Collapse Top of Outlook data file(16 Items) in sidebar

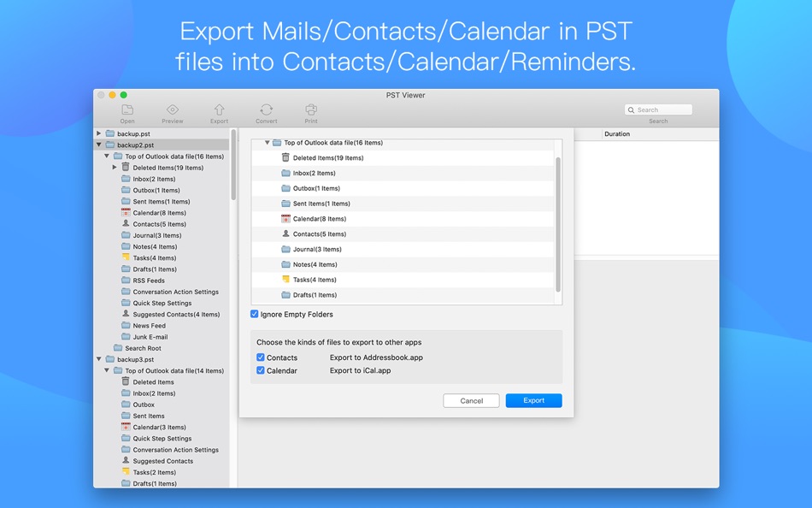pyautogui.click(x=107, y=156)
